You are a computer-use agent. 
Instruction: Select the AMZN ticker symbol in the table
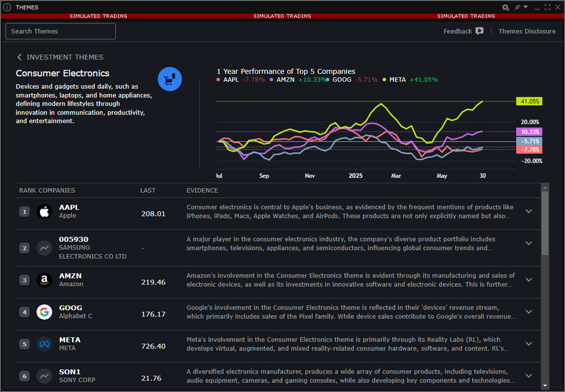[70, 276]
